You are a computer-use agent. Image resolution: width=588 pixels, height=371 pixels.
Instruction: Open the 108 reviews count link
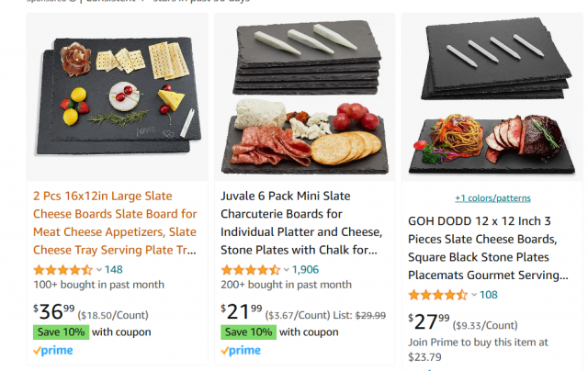(x=489, y=295)
